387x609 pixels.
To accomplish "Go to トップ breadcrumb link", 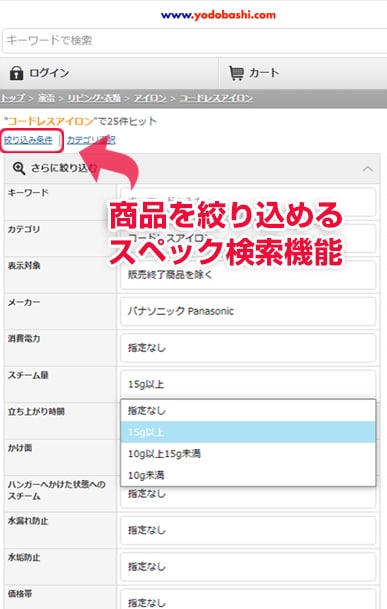I will tap(12, 98).
